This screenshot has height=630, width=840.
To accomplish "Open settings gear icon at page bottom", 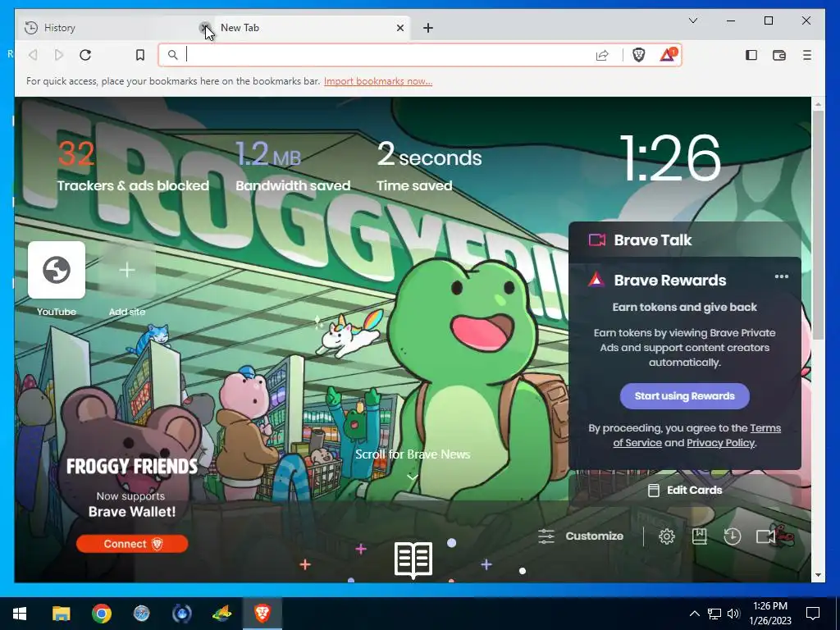I will point(666,536).
